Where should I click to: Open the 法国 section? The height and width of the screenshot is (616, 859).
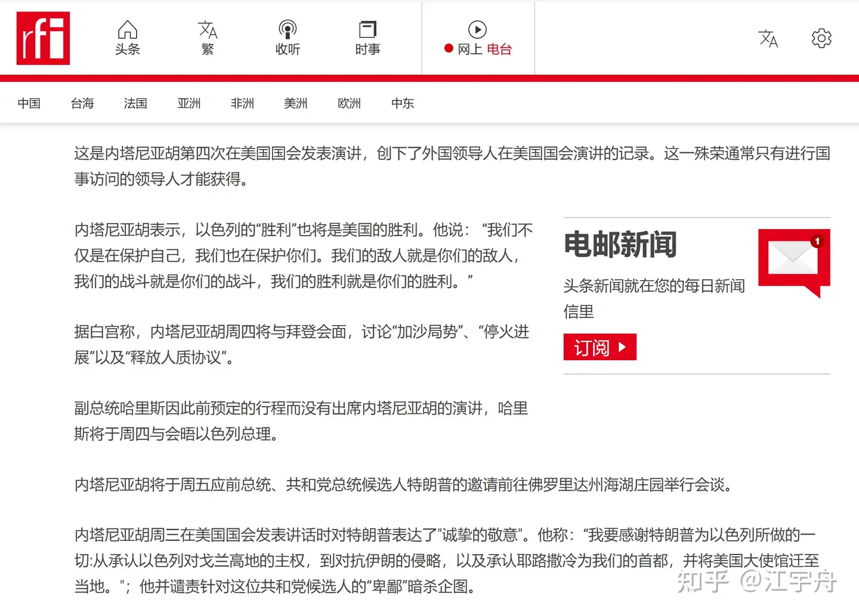point(135,103)
